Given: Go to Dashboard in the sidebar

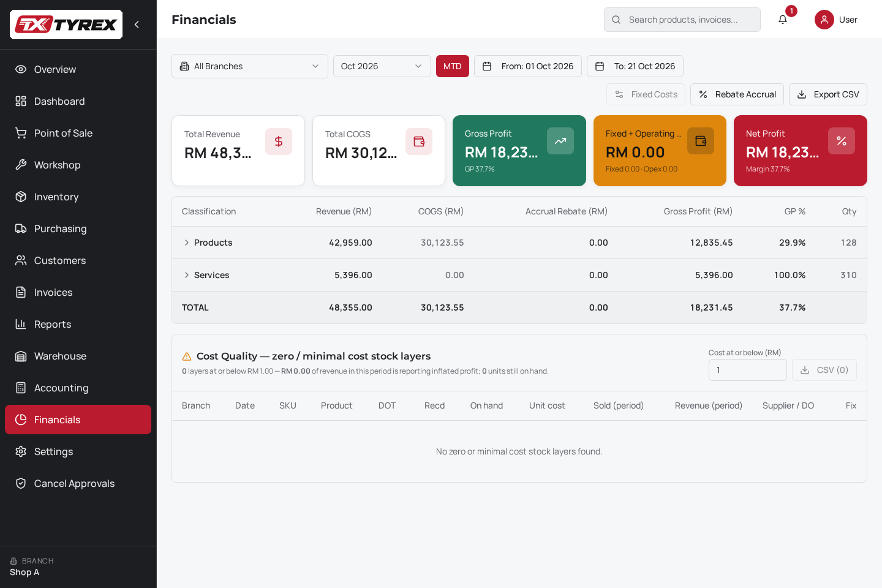Looking at the screenshot, I should pos(78,101).
